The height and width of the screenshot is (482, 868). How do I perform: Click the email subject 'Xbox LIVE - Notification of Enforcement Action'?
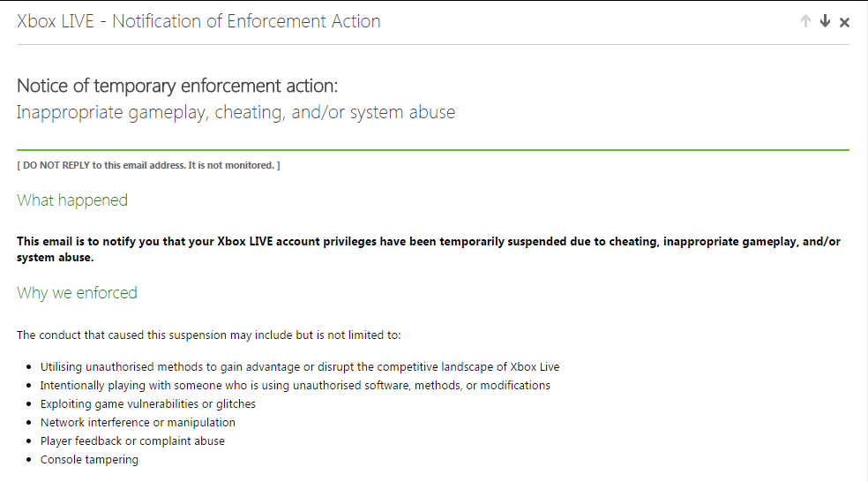point(198,22)
